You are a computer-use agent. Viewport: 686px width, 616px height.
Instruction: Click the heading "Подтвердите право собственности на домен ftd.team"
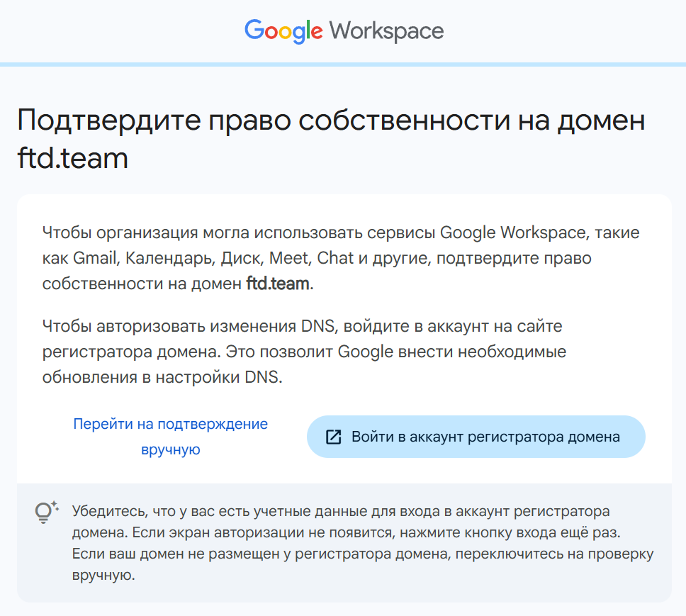[x=331, y=139]
